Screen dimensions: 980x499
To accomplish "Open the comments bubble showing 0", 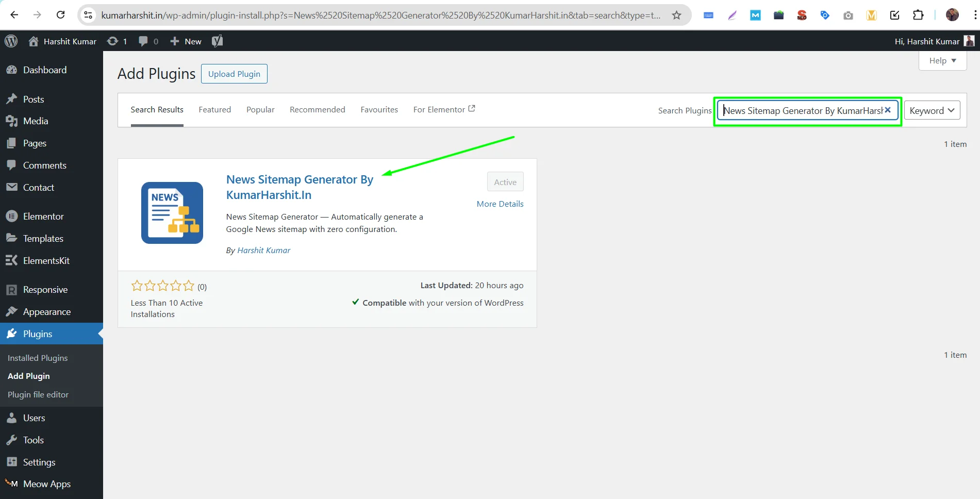I will pyautogui.click(x=148, y=41).
